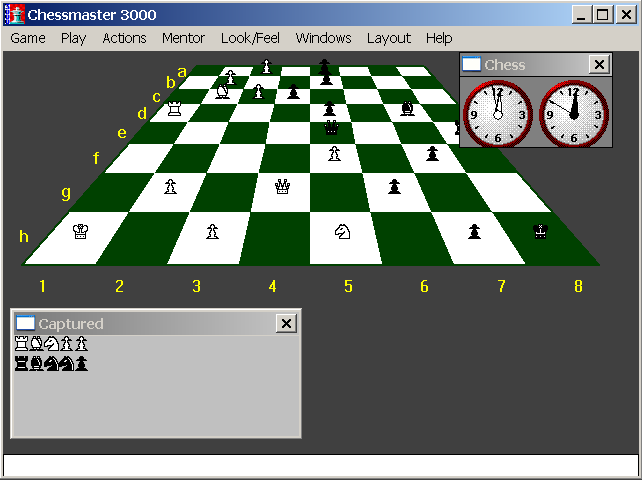Open the Game menu

[28, 38]
